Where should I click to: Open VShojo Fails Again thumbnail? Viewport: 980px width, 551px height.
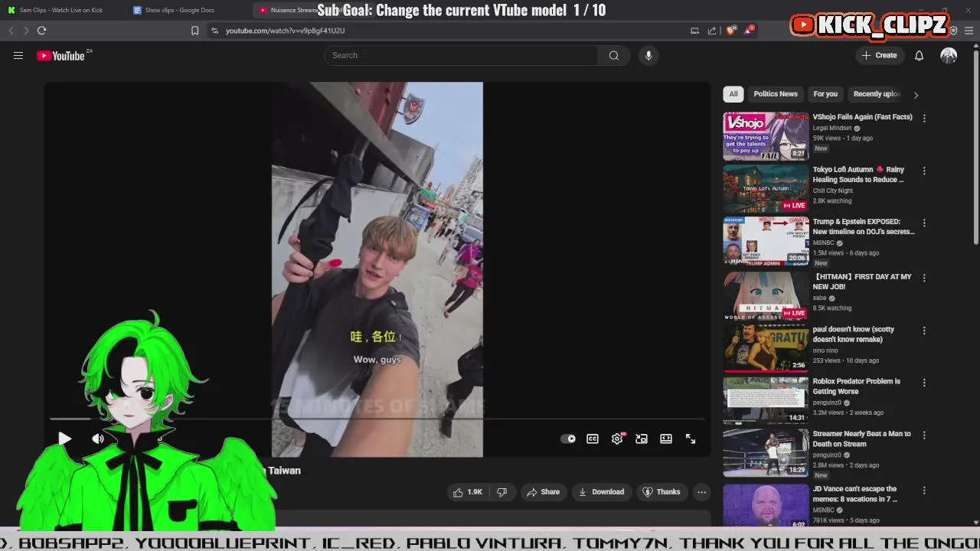tap(766, 136)
